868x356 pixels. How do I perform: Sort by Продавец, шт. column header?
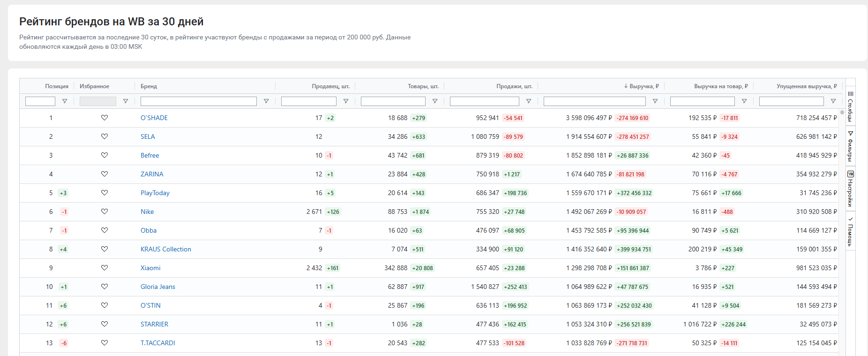tap(331, 86)
